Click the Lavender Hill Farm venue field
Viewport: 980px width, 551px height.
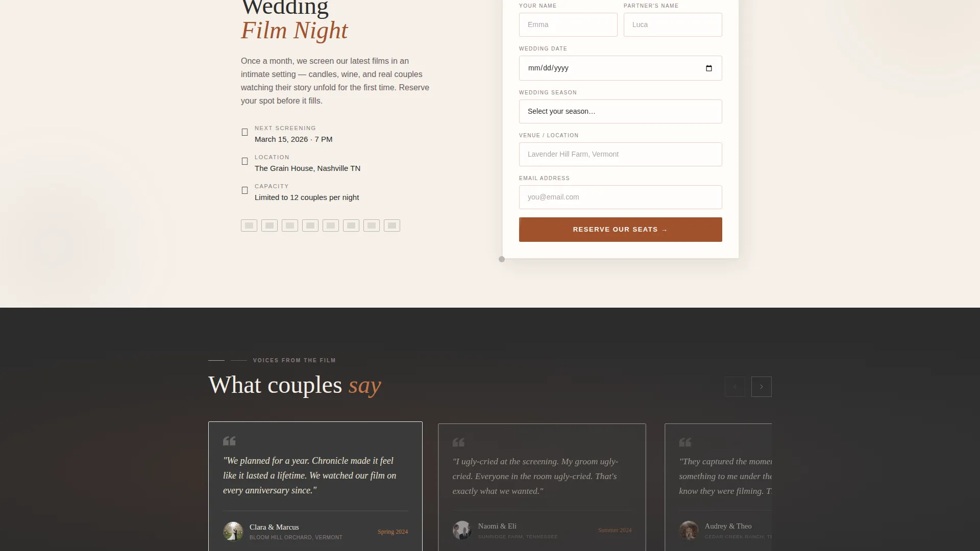[621, 154]
